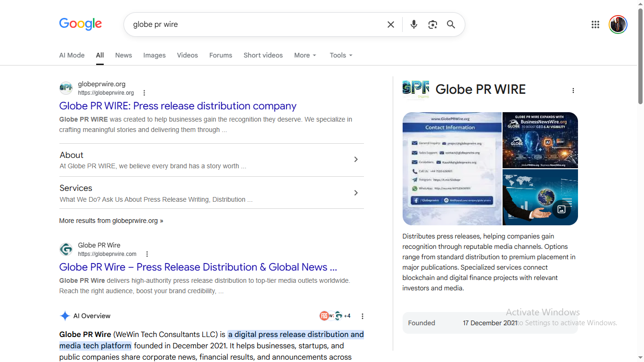Image resolution: width=644 pixels, height=362 pixels.
Task: Open more images icon on globe thumbnail
Action: pyautogui.click(x=561, y=210)
